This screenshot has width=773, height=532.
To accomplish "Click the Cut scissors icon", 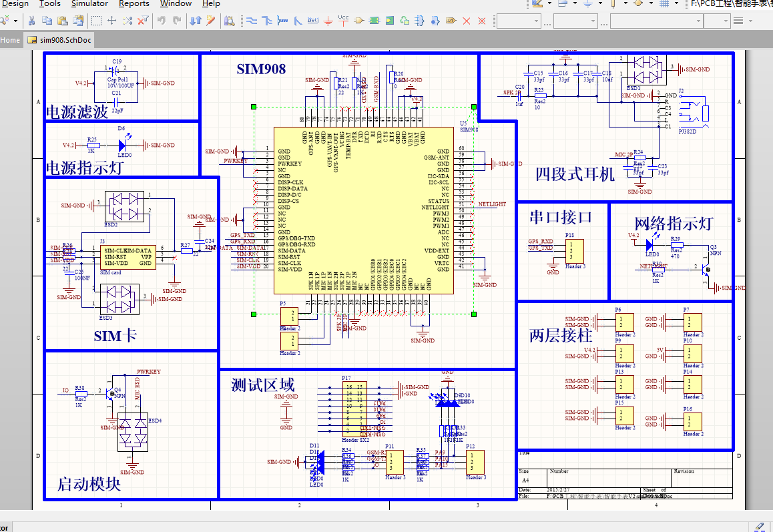I will (x=31, y=21).
